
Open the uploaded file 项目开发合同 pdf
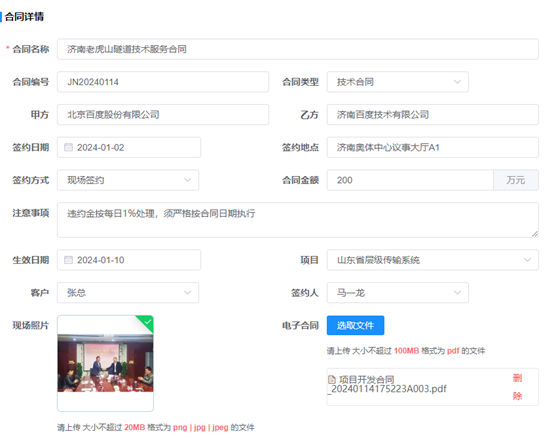point(388,384)
